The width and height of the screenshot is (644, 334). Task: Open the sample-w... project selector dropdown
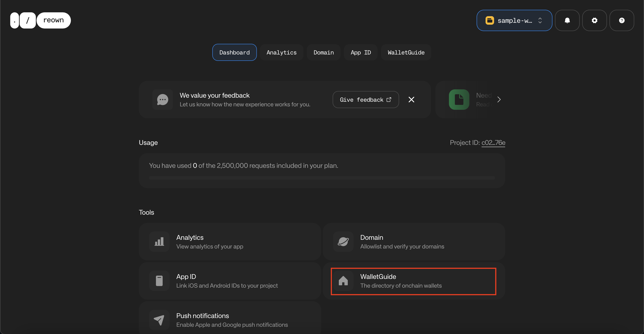coord(514,20)
